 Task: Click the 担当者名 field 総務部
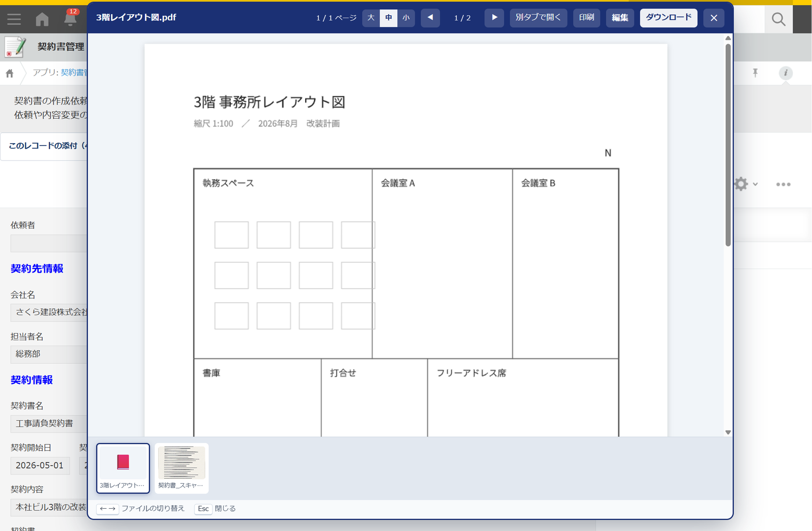coord(49,354)
